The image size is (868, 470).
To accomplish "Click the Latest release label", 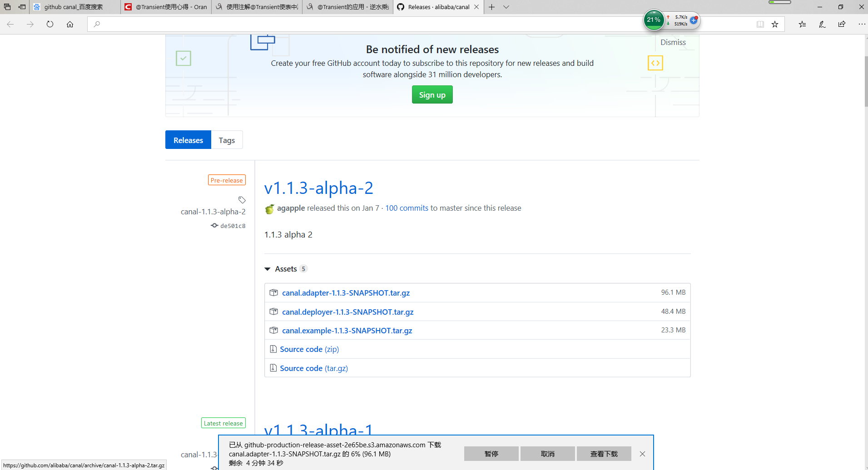I will pos(223,423).
